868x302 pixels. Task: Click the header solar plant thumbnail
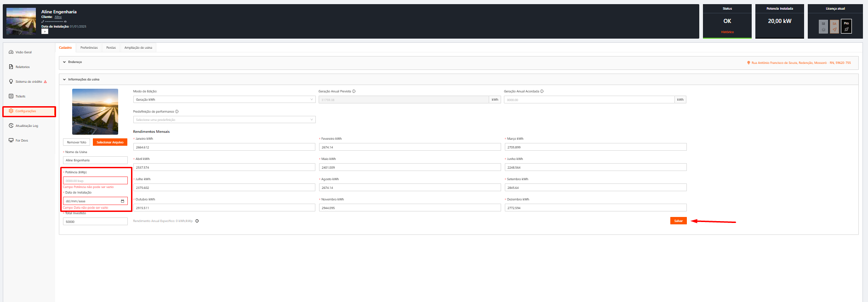coord(21,21)
